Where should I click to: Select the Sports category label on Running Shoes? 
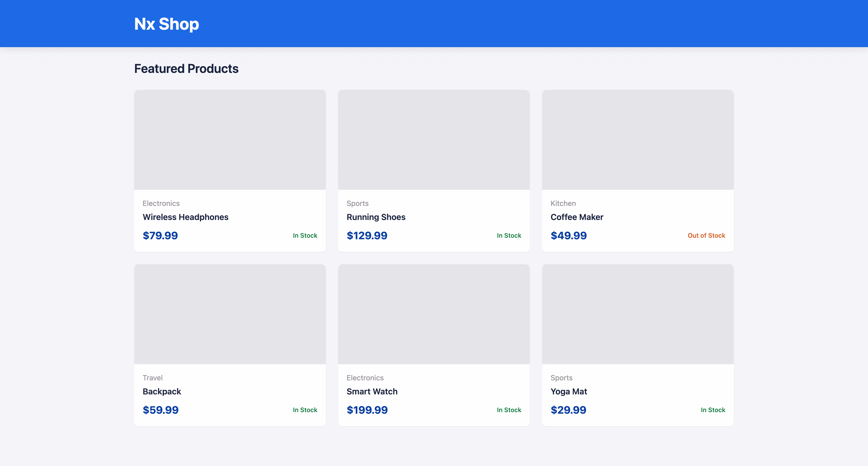point(358,203)
